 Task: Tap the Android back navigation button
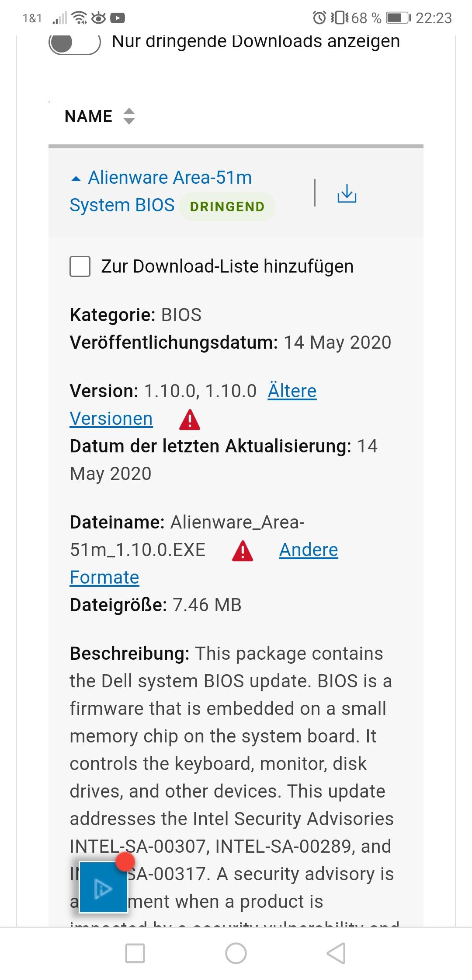click(x=337, y=953)
